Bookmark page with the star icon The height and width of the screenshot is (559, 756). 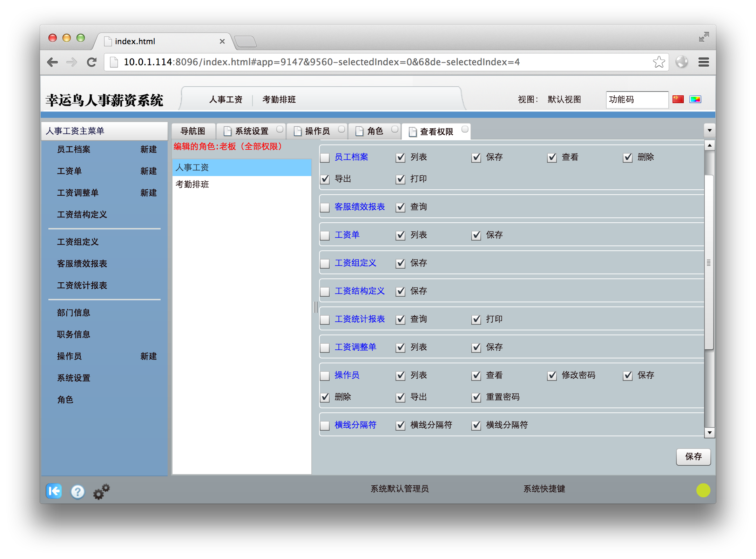(659, 62)
